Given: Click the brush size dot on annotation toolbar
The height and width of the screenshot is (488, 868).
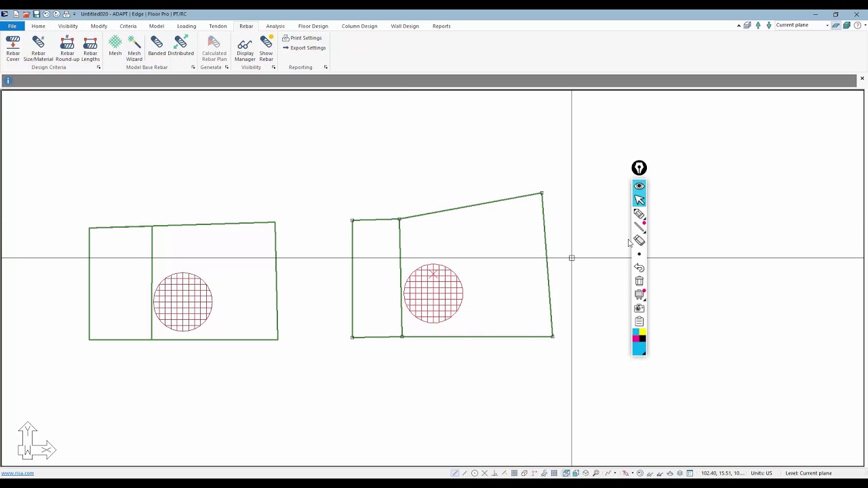Looking at the screenshot, I should [639, 254].
